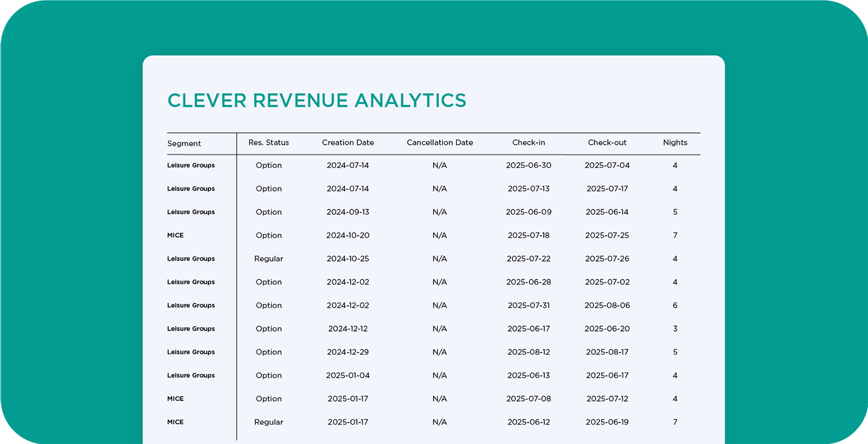The image size is (868, 444).
Task: Click check-out date 2025-07-26
Action: pos(607,258)
